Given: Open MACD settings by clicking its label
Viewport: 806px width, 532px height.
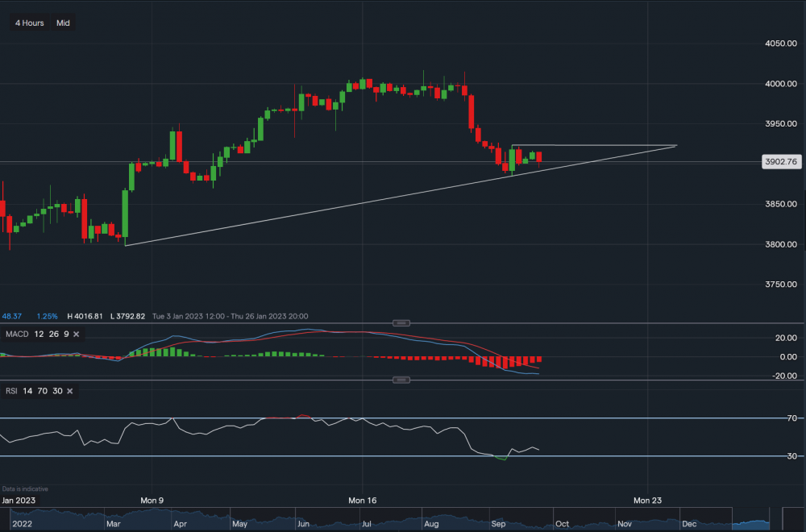Looking at the screenshot, I should [x=16, y=334].
